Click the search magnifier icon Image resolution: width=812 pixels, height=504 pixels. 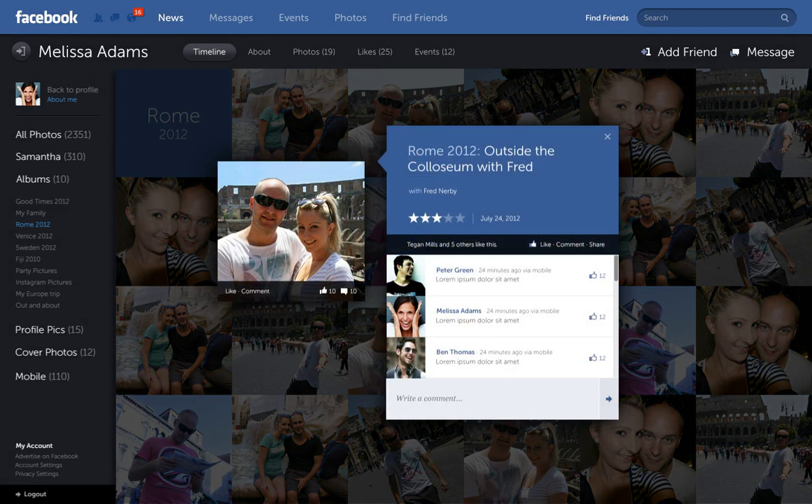[785, 18]
